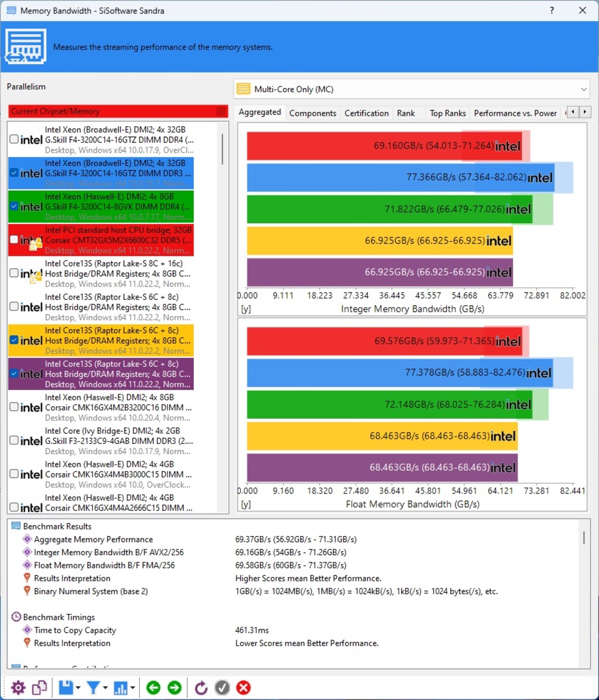Click the tab strip left arrow
The height and width of the screenshot is (700, 599).
573,112
